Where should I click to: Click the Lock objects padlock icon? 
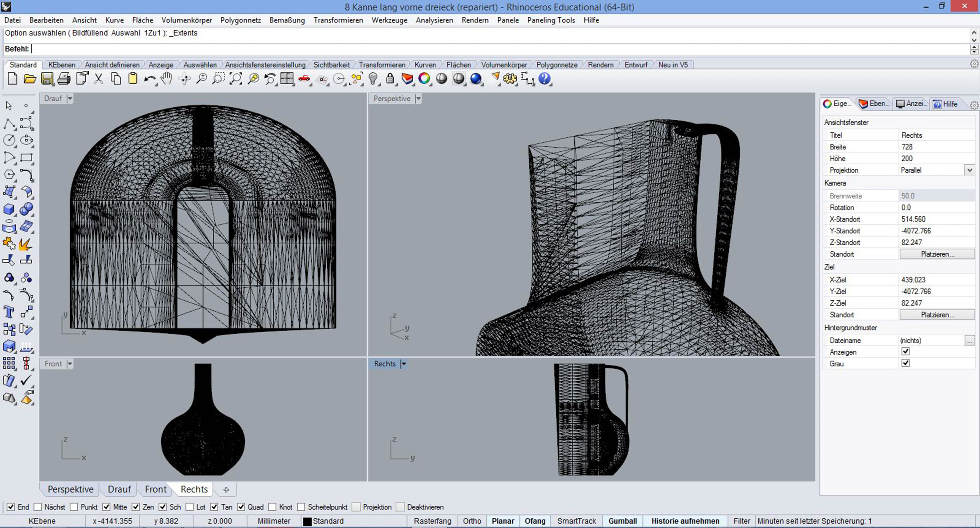(390, 79)
